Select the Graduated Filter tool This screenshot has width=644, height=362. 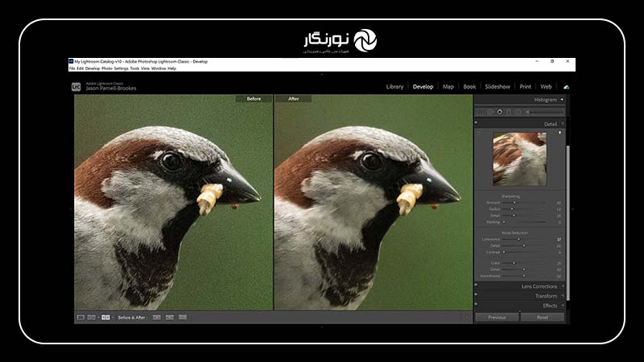509,112
